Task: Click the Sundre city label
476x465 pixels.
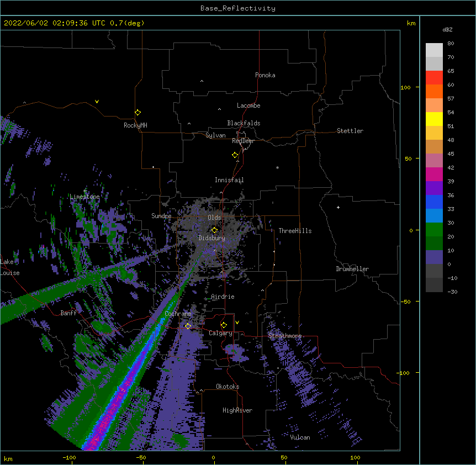Action: 161,216
